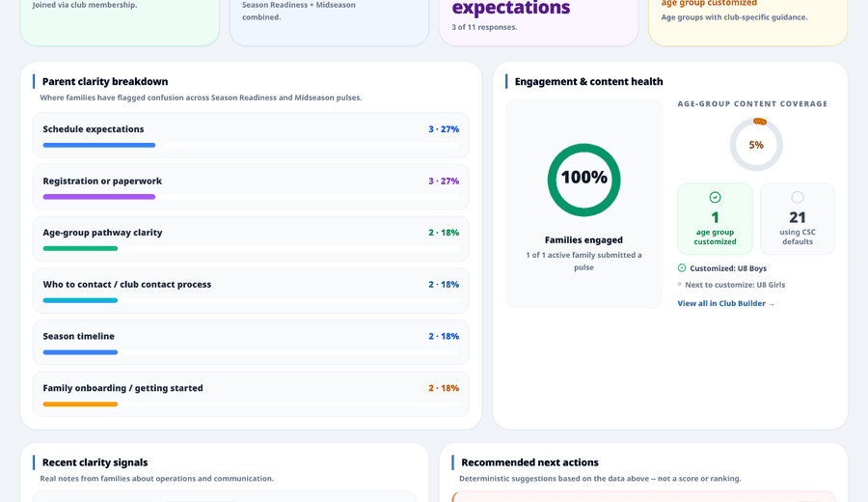This screenshot has height=502, width=868.
Task: Click the purple Registration or paperwork progress bar
Action: [99, 197]
